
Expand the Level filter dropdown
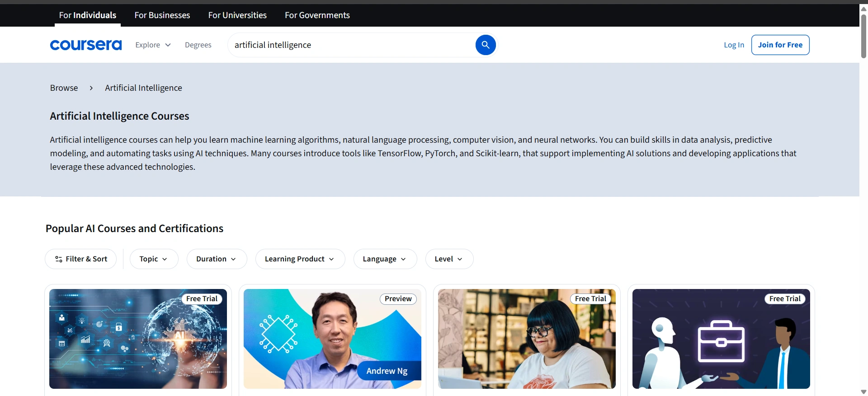point(449,259)
